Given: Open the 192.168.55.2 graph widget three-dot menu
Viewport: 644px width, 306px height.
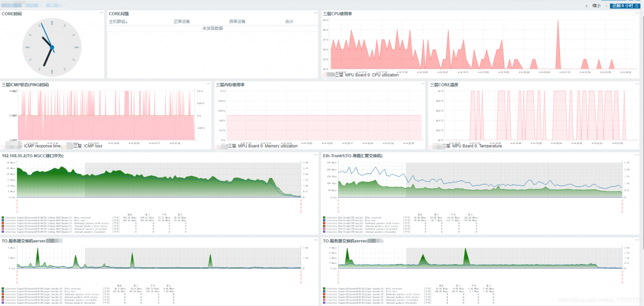Looking at the screenshot, I should click(315, 155).
